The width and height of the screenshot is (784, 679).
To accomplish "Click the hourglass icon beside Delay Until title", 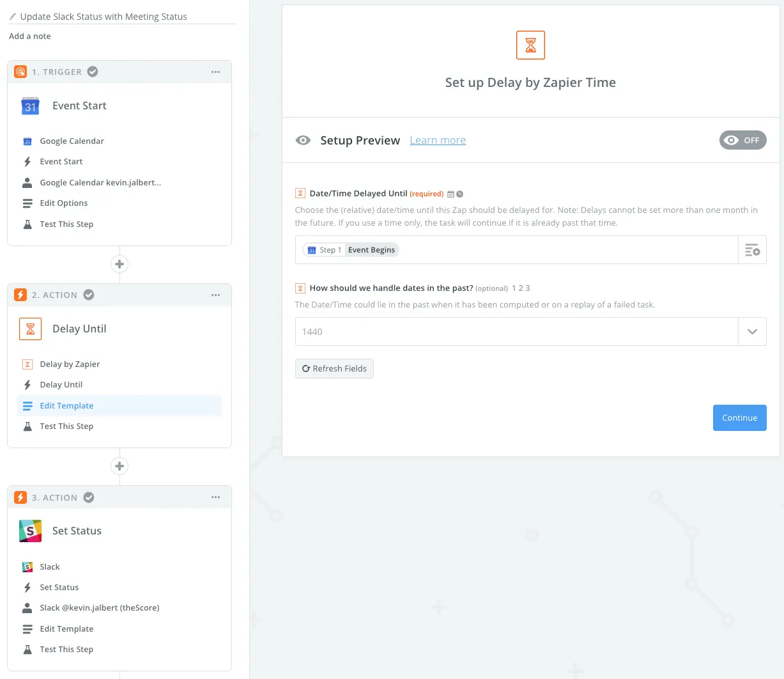I will (30, 329).
